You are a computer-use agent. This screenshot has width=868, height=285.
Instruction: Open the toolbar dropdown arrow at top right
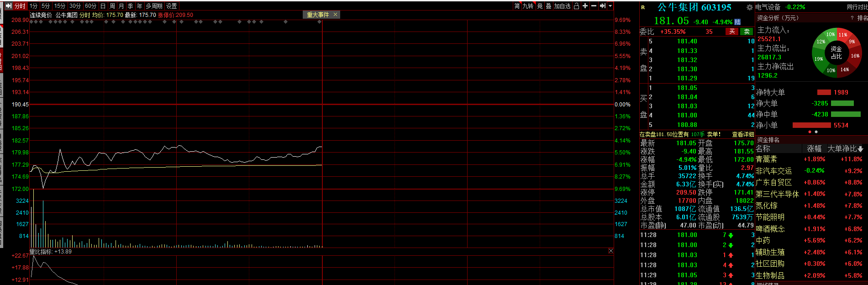coord(610,6)
